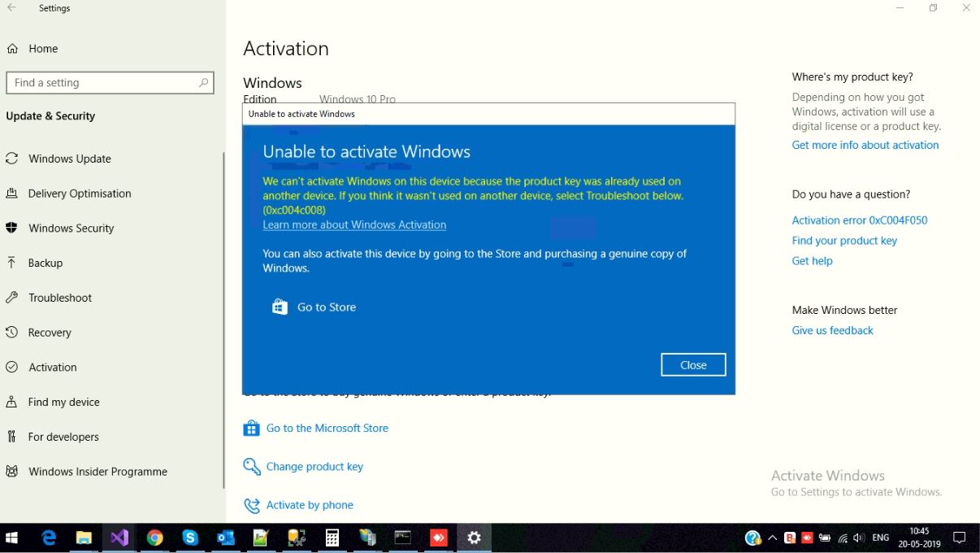The width and height of the screenshot is (980, 553).
Task: Click the Wi-Fi network tray icon
Action: tap(843, 538)
